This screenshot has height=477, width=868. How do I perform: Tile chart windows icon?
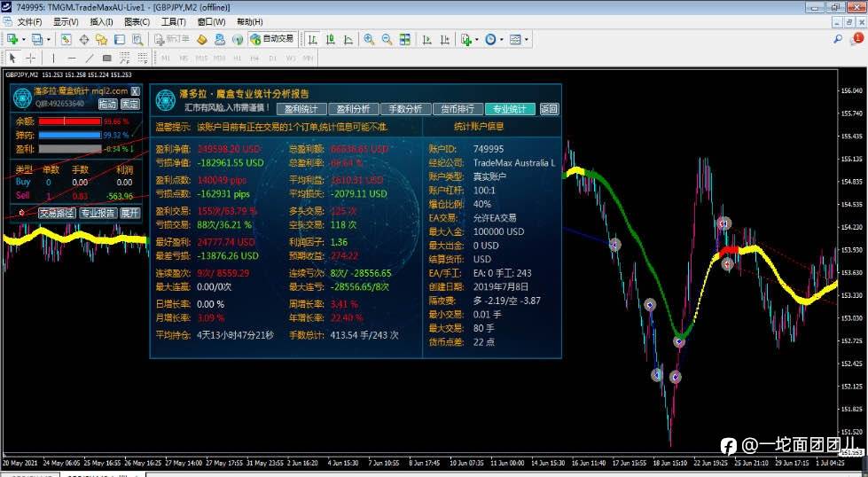pyautogui.click(x=404, y=39)
